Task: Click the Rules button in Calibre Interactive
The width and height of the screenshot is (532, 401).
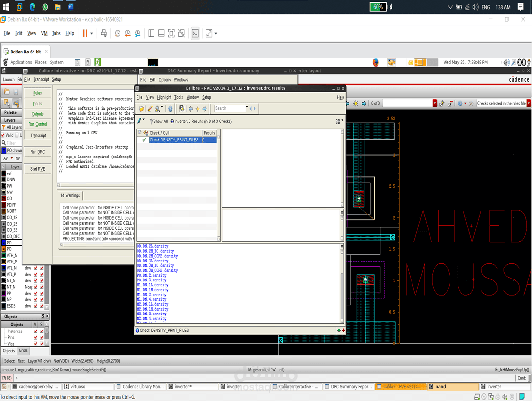Action: pos(37,93)
